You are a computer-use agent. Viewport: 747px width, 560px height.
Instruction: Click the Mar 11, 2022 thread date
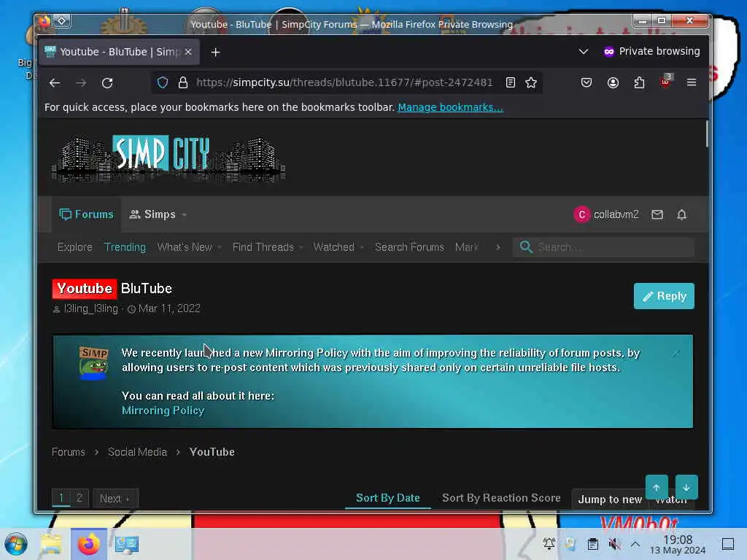(169, 308)
